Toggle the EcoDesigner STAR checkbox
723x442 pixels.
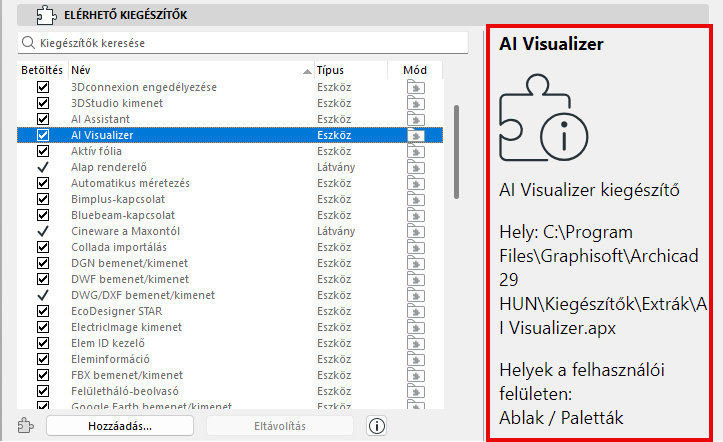point(43,312)
